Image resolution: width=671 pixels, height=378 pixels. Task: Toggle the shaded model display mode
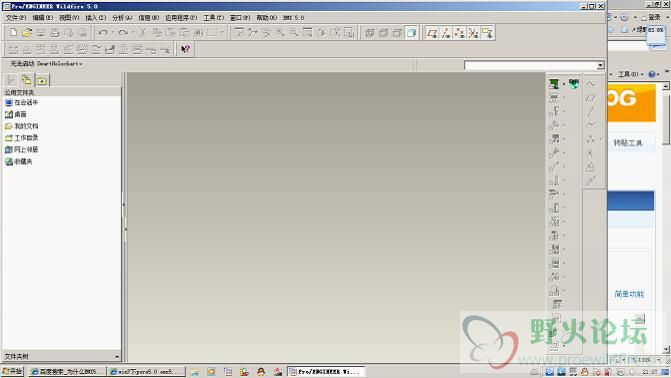[411, 33]
